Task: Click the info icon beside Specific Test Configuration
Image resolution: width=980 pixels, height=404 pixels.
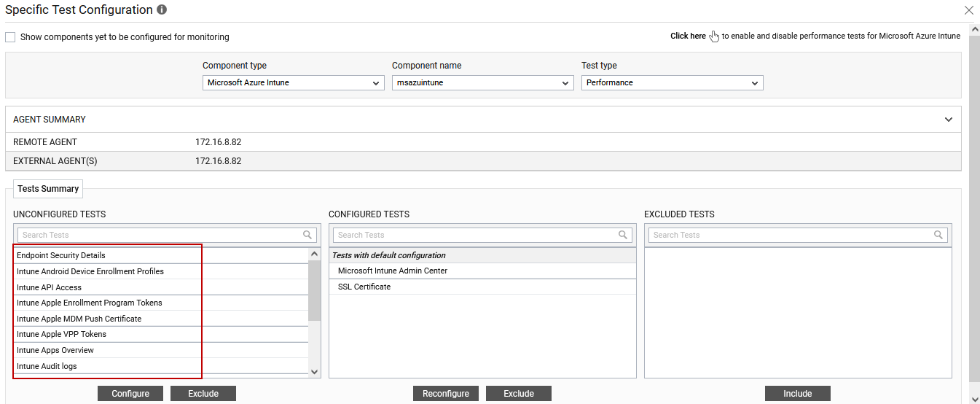Action: pyautogui.click(x=162, y=10)
